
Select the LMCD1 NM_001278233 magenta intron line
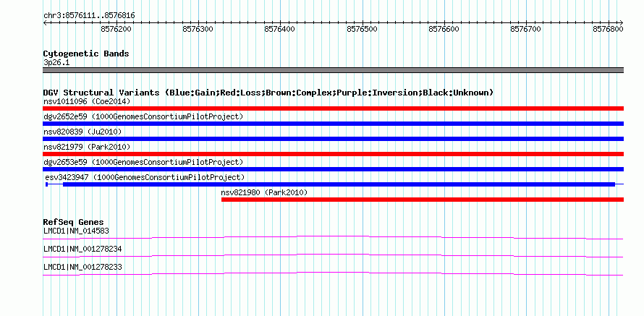pyautogui.click(x=333, y=273)
